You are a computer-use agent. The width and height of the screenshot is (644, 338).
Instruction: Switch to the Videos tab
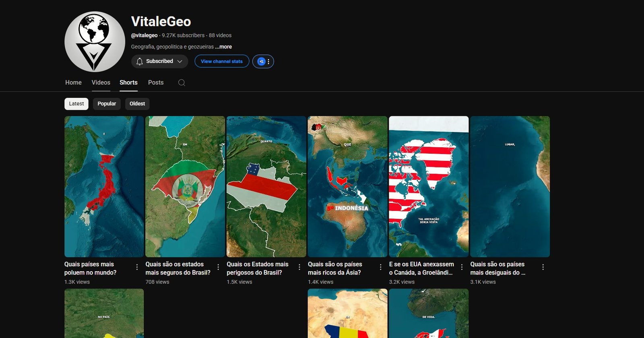tap(101, 82)
